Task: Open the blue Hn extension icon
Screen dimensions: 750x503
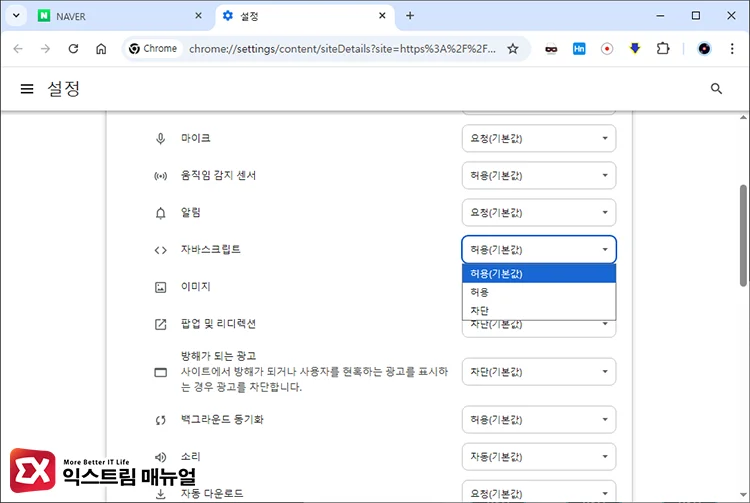Action: [x=579, y=49]
